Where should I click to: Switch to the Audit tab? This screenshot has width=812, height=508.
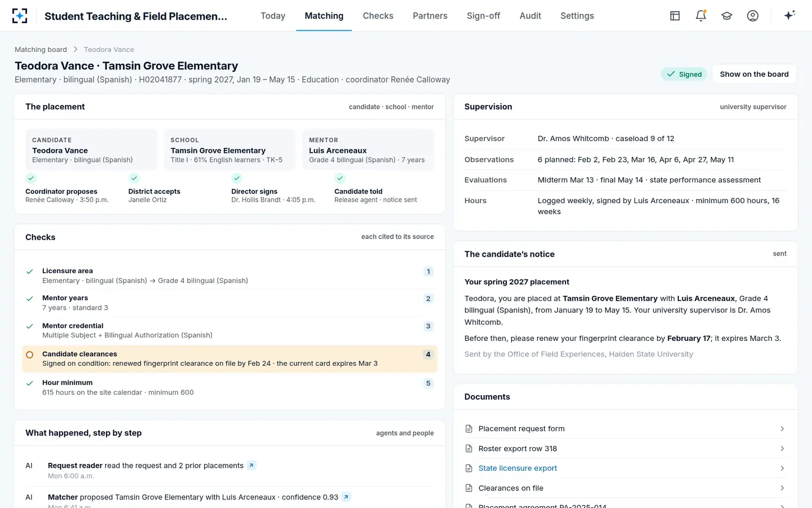click(531, 16)
